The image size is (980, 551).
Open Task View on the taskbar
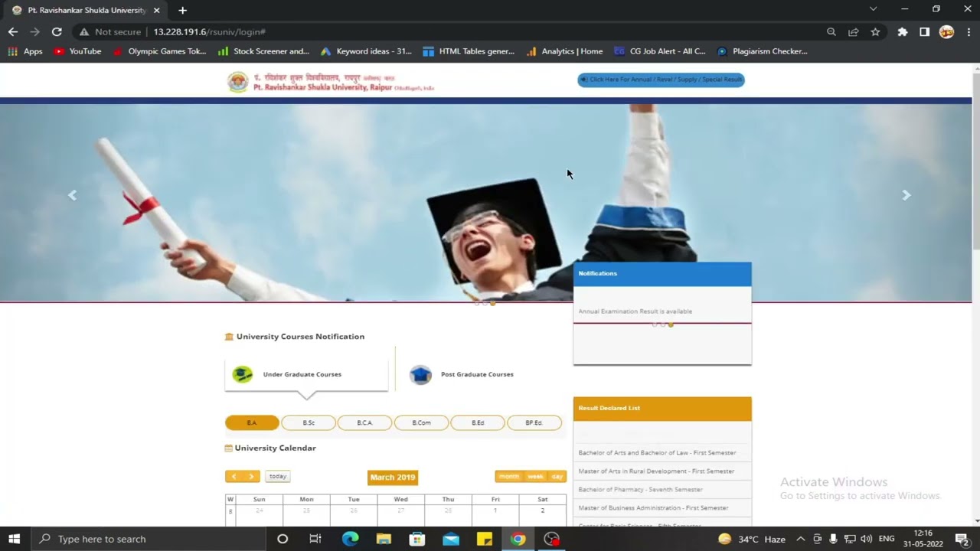point(315,539)
